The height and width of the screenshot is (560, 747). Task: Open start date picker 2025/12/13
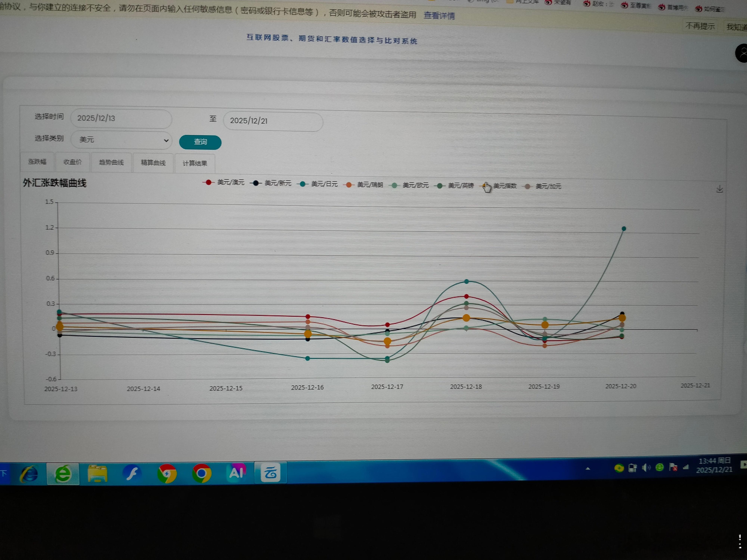point(121,119)
